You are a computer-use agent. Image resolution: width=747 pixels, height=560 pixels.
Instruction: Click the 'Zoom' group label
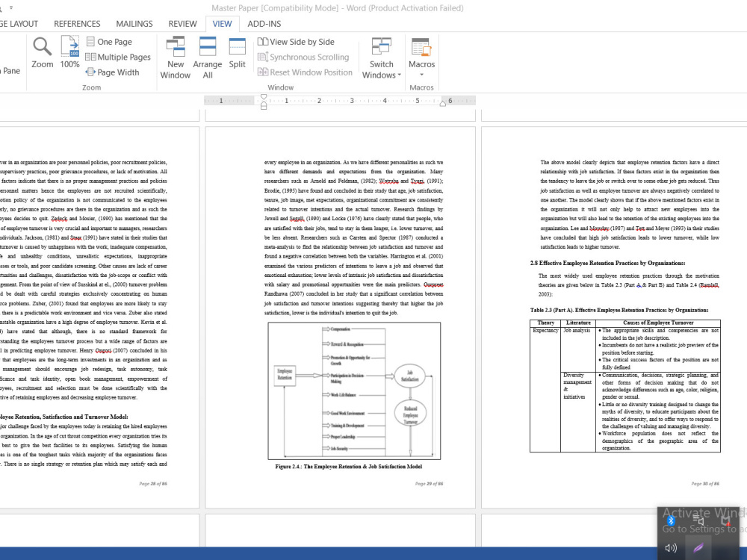(91, 87)
